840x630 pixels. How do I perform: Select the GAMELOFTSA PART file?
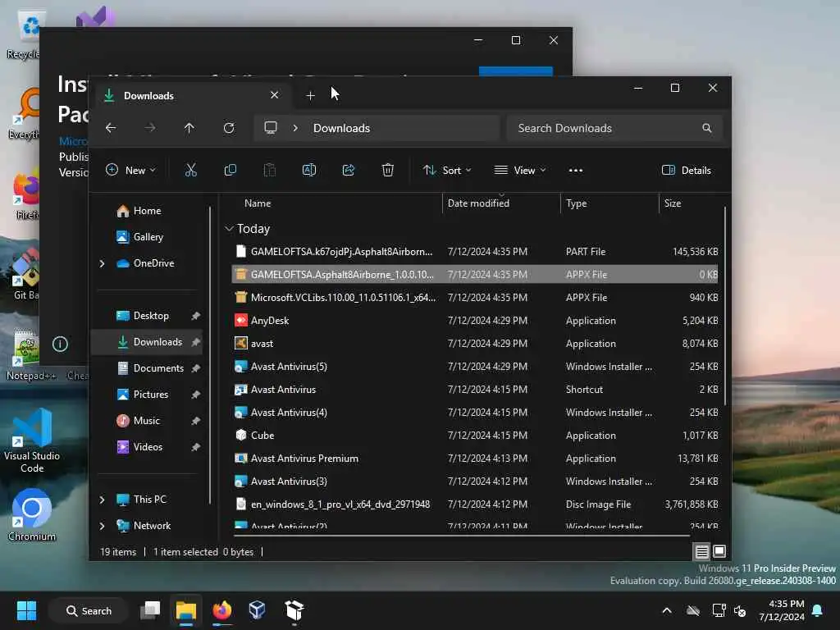coord(475,252)
